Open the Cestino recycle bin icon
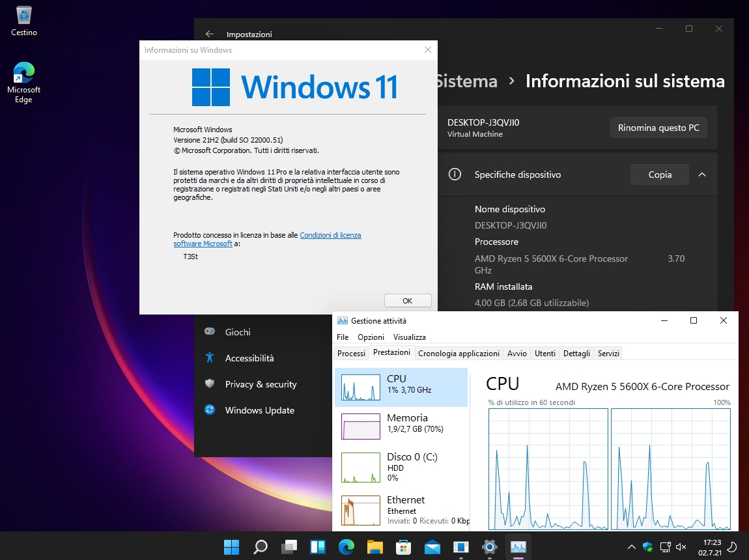749x560 pixels. (24, 21)
